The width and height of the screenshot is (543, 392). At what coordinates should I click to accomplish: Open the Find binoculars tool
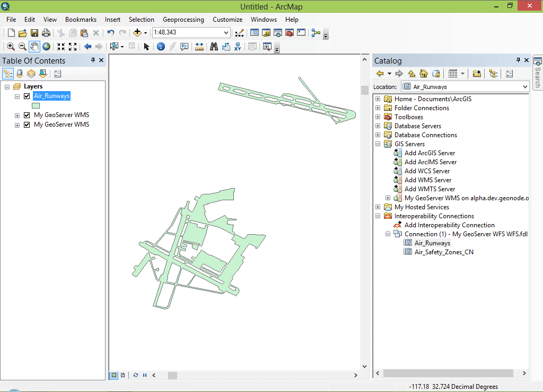(214, 47)
